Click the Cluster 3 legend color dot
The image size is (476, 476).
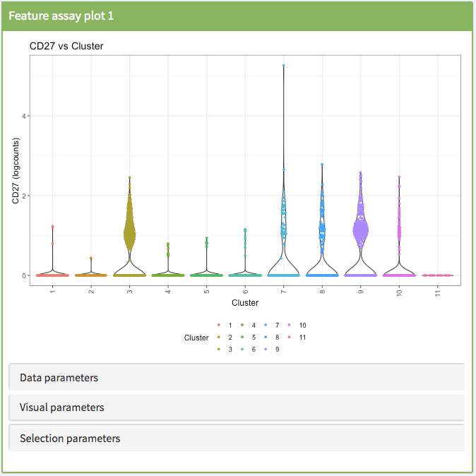218,350
